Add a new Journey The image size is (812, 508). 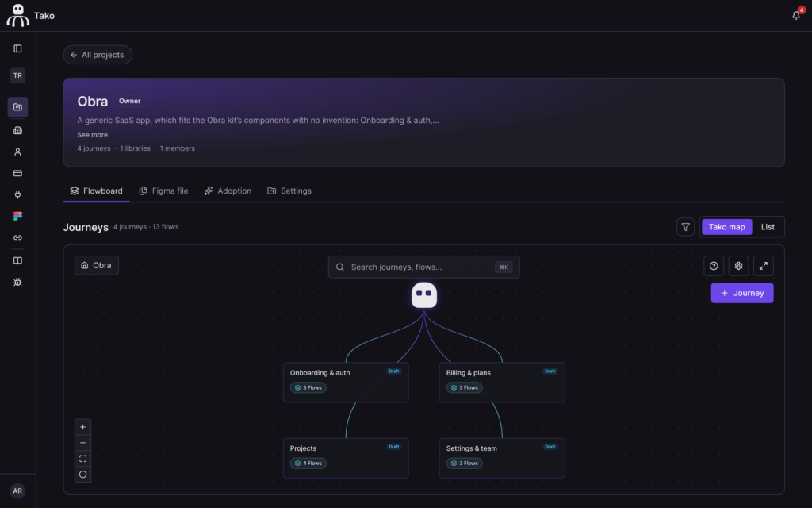coord(742,293)
